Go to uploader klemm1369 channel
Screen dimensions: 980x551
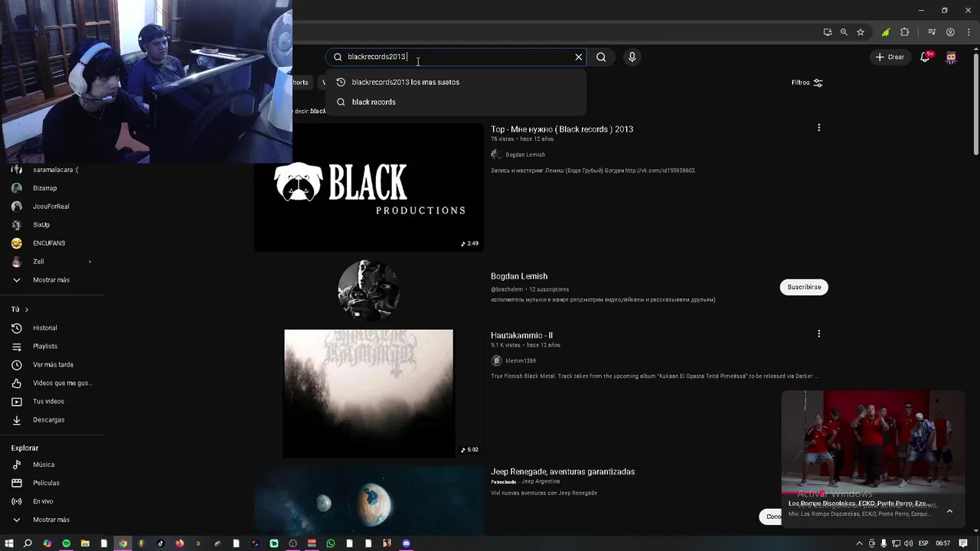521,360
